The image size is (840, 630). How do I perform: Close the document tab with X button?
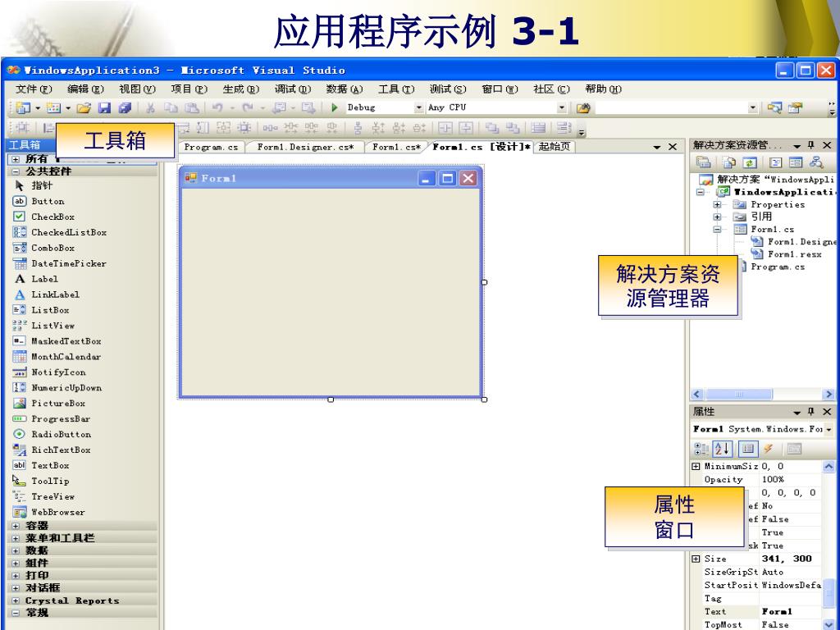point(673,147)
